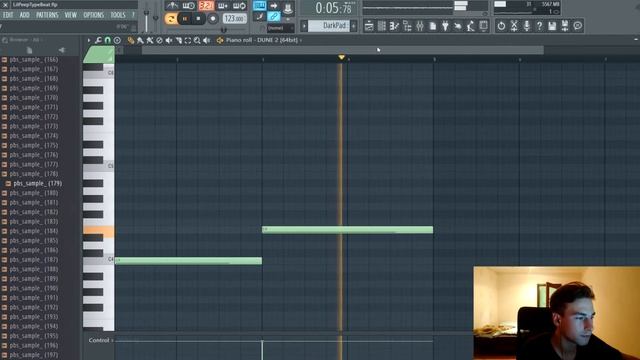Toggle the metronome button

coord(172,6)
